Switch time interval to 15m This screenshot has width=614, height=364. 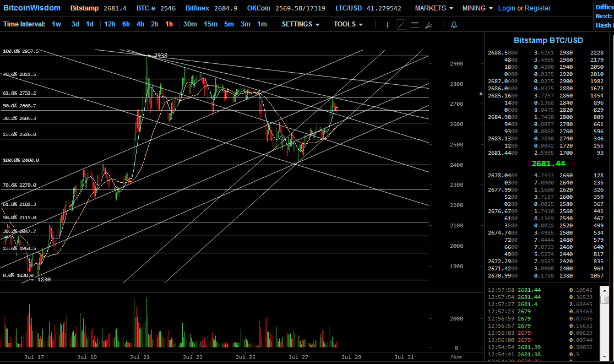point(210,24)
